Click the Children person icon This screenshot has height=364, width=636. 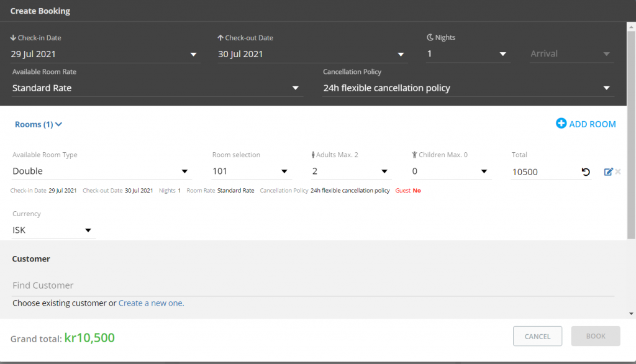click(414, 155)
